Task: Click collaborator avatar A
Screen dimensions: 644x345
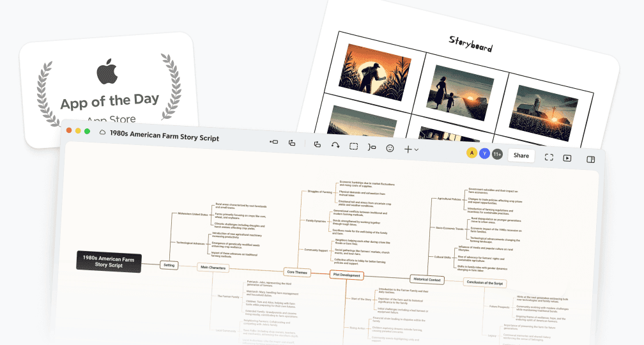Action: (471, 153)
